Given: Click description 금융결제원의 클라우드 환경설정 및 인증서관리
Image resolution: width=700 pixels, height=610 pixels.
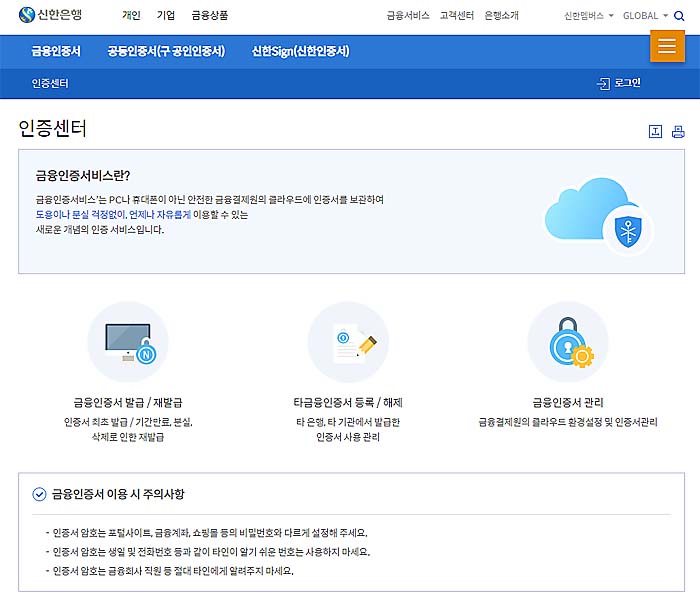Looking at the screenshot, I should point(568,422).
